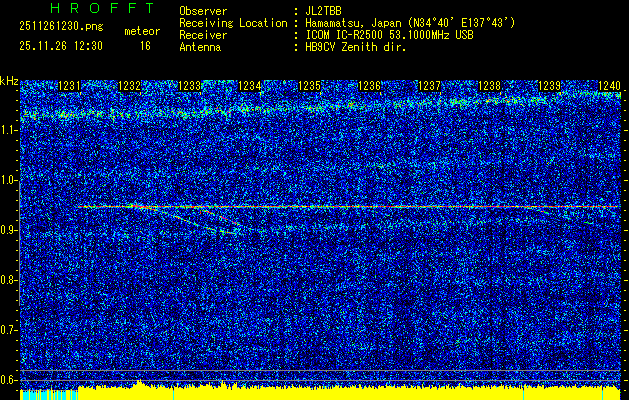
Task: Click the kHz axis unit label
Action: pyautogui.click(x=9, y=80)
